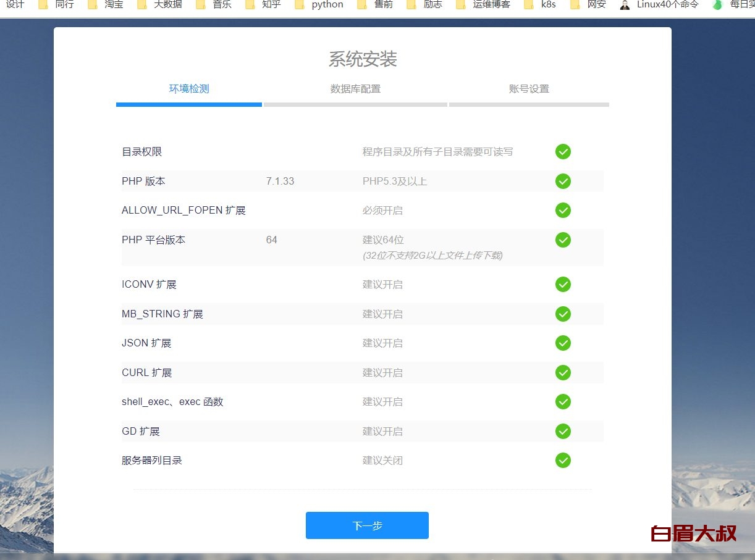
Task: Open the Linux40个命令 bookmark
Action: point(659,4)
